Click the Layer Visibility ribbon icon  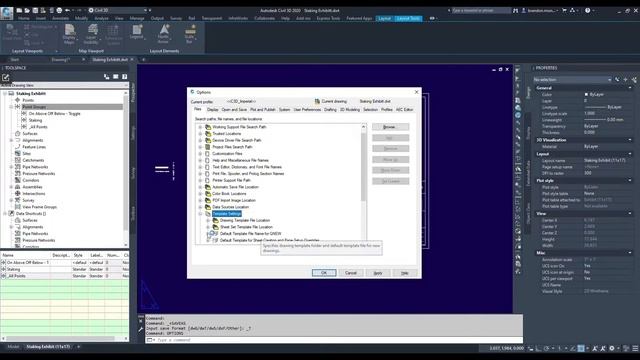pos(93,29)
